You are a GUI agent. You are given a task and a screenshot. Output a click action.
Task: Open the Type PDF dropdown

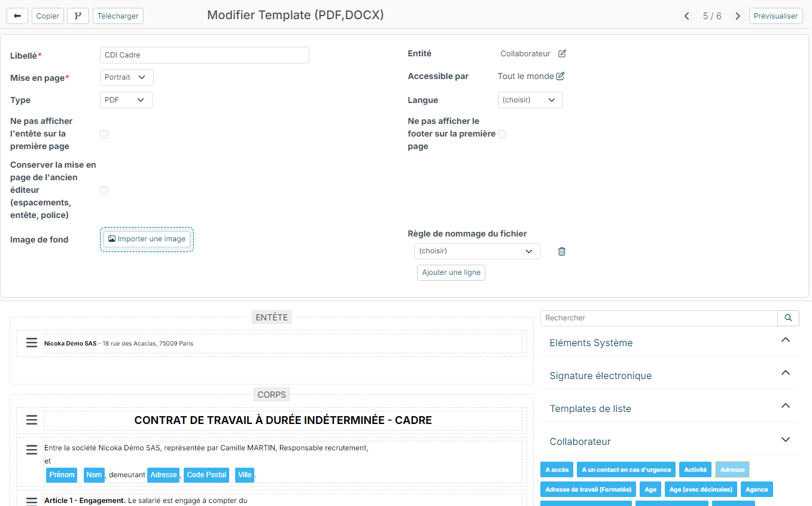[x=126, y=100]
